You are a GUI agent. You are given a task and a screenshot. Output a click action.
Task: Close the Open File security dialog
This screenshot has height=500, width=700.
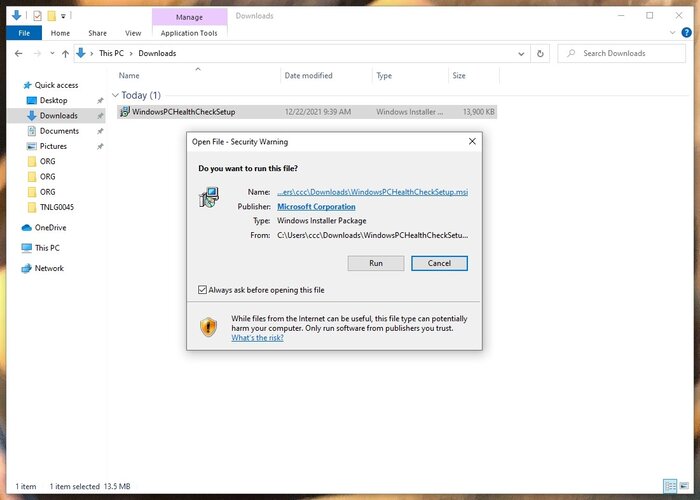472,142
